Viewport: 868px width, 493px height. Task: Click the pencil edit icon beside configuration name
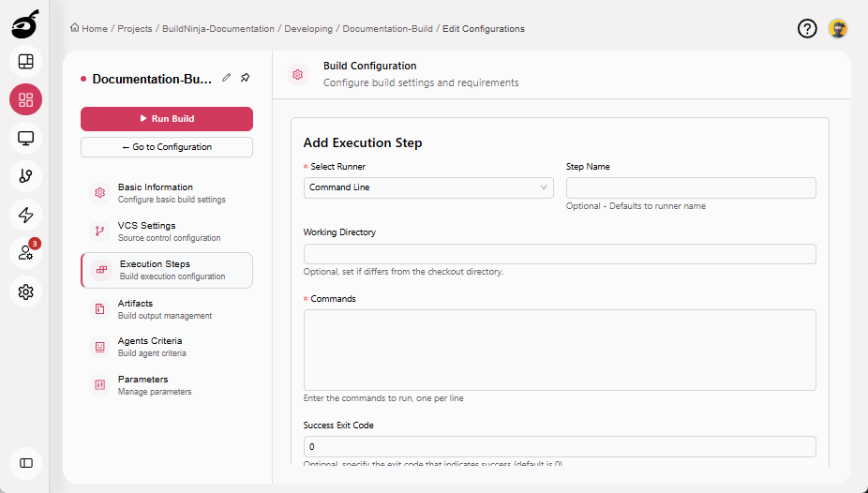tap(227, 78)
